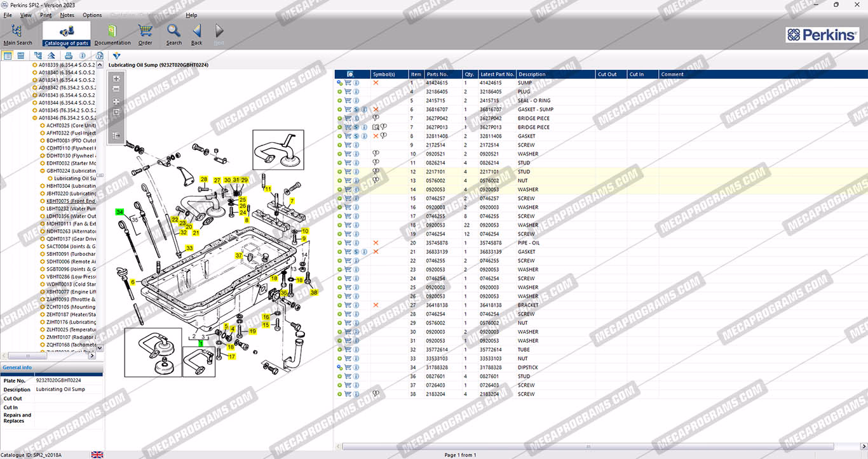Viewport: 868px width, 459px height.
Task: Open the Notes menu
Action: pyautogui.click(x=67, y=15)
